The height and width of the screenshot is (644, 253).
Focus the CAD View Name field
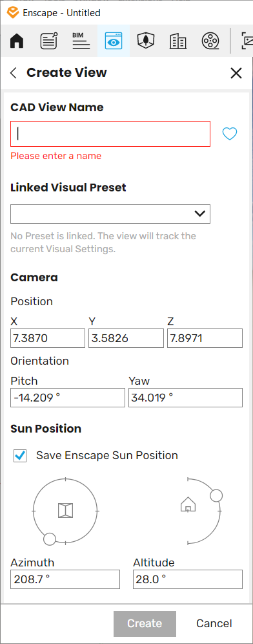(110, 134)
